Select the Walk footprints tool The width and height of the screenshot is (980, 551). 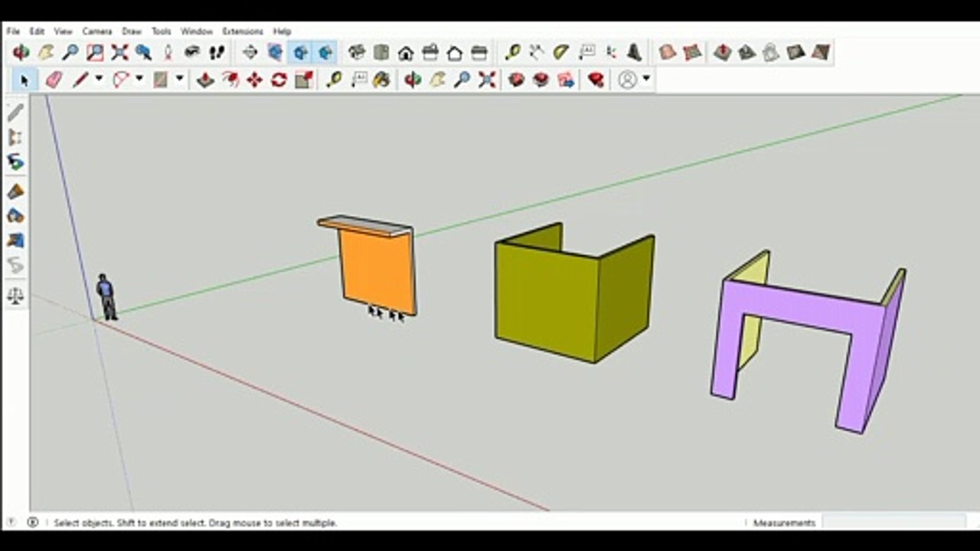[x=217, y=52]
